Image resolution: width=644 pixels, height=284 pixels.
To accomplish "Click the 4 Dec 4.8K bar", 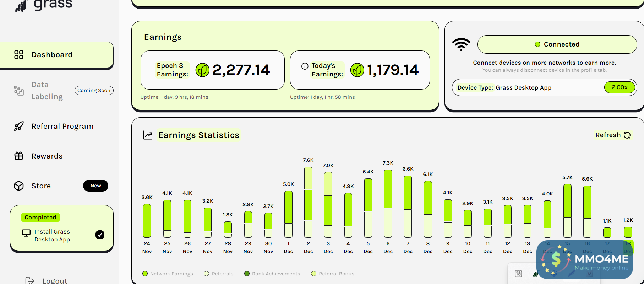I will [348, 215].
